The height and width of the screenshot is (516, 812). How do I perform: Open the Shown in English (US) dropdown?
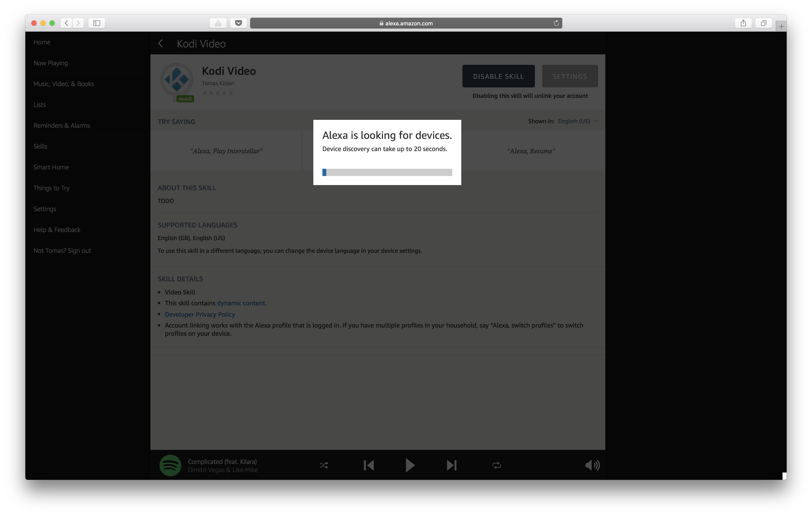pyautogui.click(x=578, y=121)
